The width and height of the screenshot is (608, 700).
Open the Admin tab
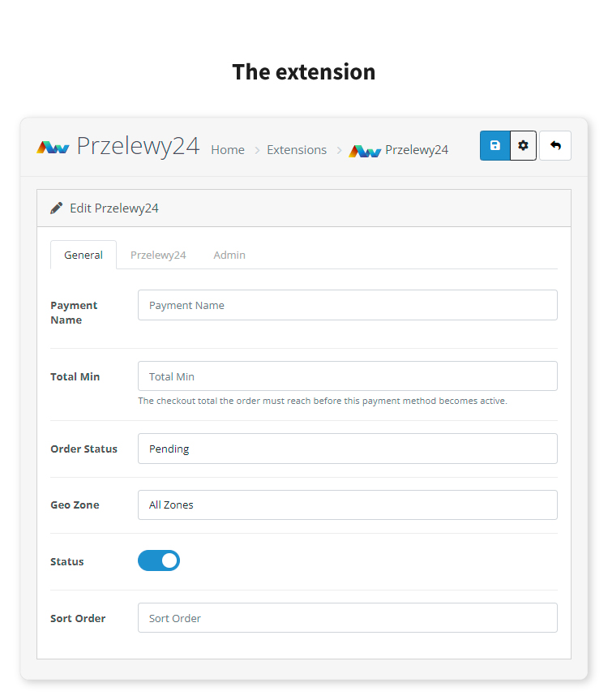pyautogui.click(x=229, y=254)
